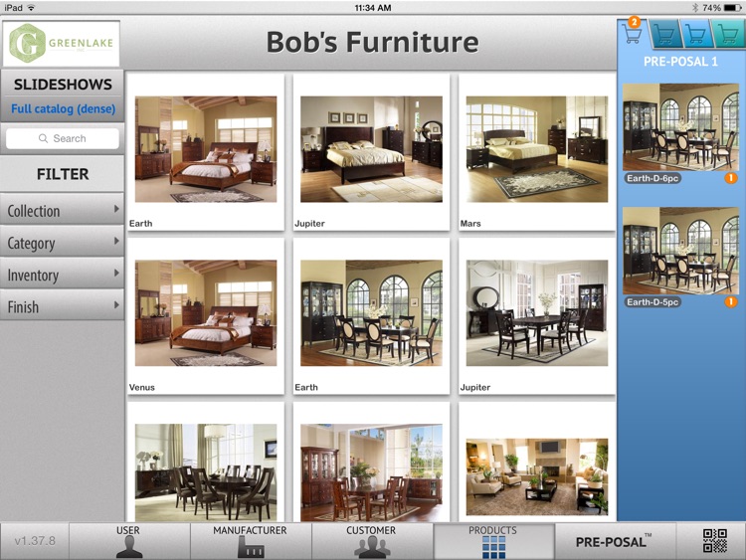Viewport: 746px width, 560px height.
Task: Click the PRE-POSAL 1 title
Action: [x=680, y=62]
